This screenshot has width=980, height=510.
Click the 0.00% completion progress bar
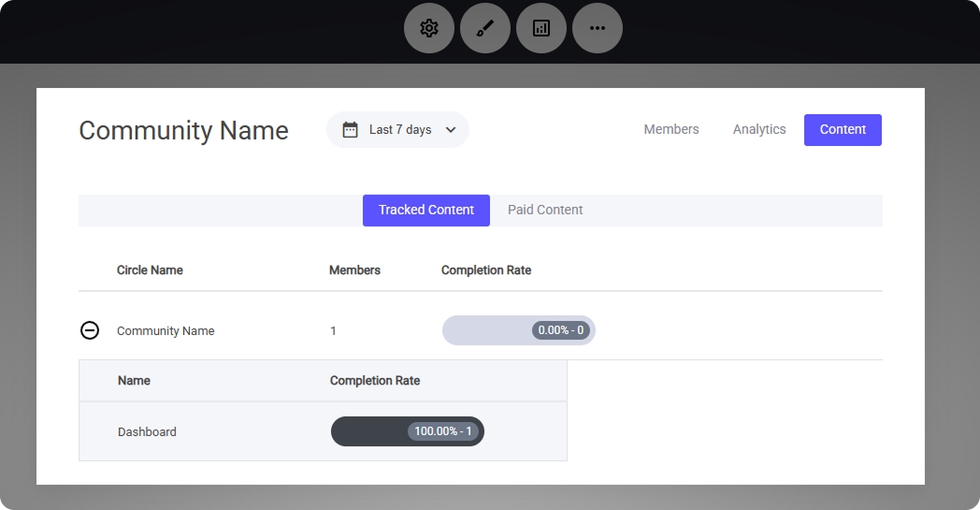click(x=518, y=330)
